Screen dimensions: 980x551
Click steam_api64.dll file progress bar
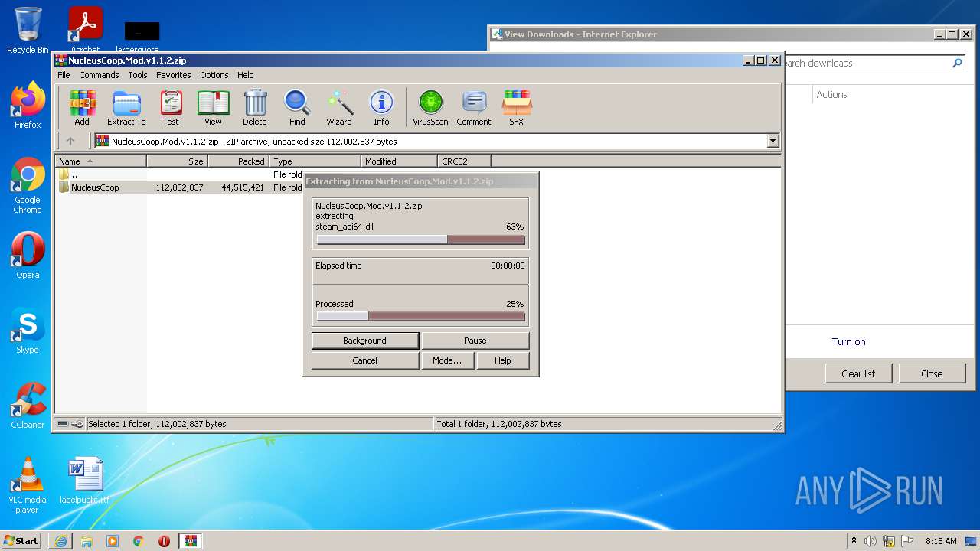pyautogui.click(x=421, y=240)
